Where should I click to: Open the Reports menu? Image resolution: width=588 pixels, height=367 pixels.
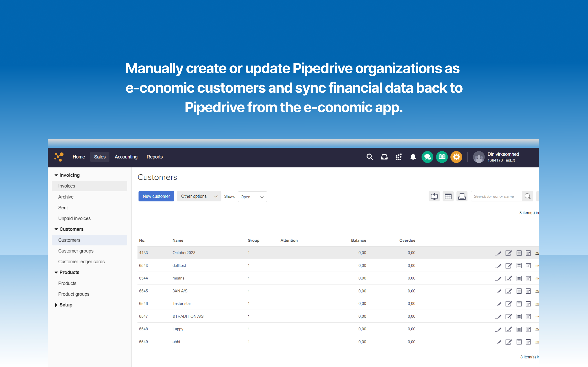tap(155, 157)
